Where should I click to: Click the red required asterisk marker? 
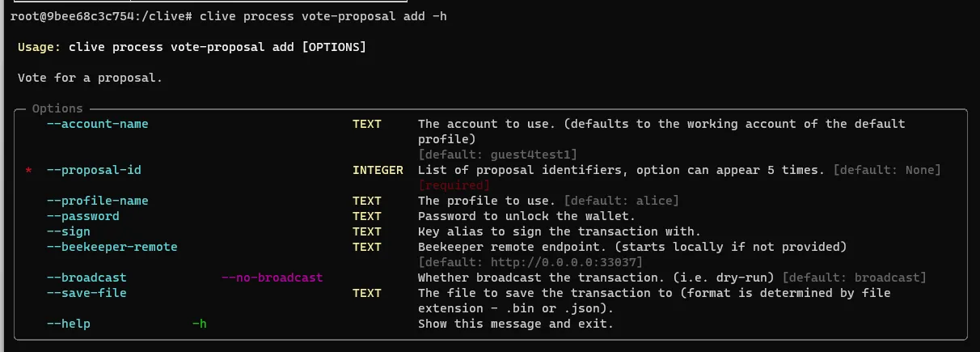click(x=29, y=172)
